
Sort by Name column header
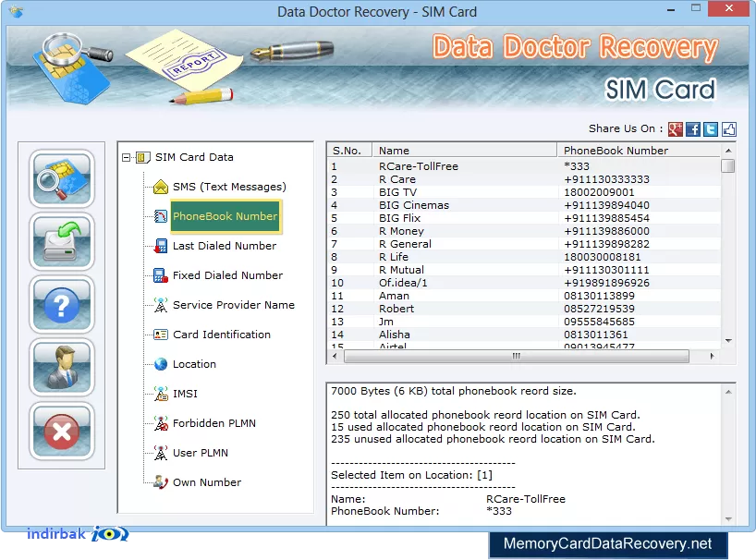pos(464,151)
